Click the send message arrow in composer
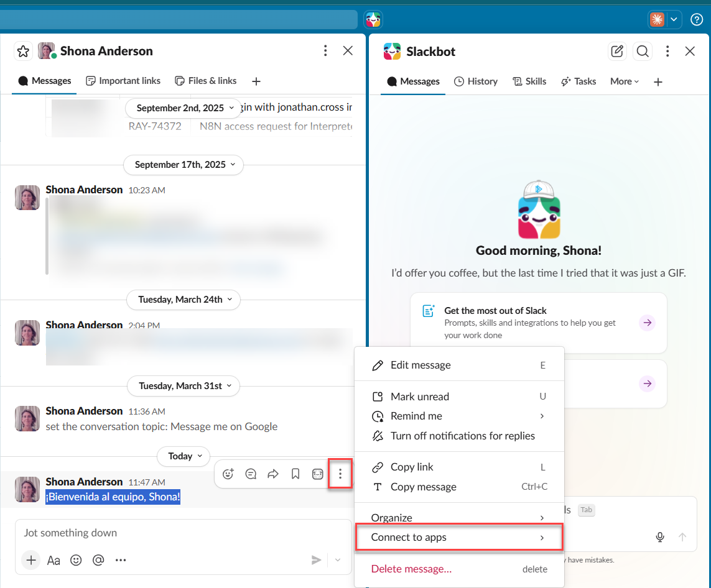This screenshot has height=588, width=711. (316, 561)
